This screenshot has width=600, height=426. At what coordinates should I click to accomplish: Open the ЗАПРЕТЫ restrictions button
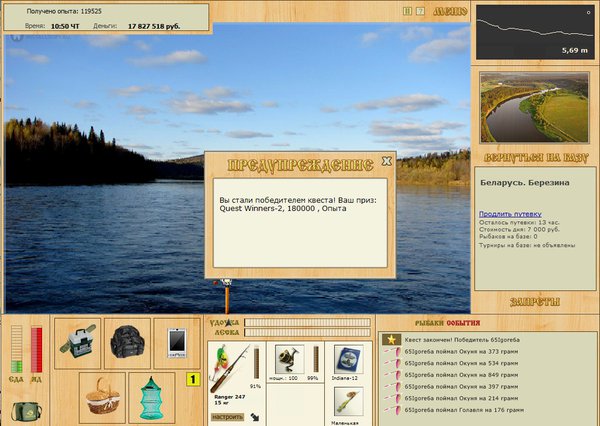tap(535, 302)
